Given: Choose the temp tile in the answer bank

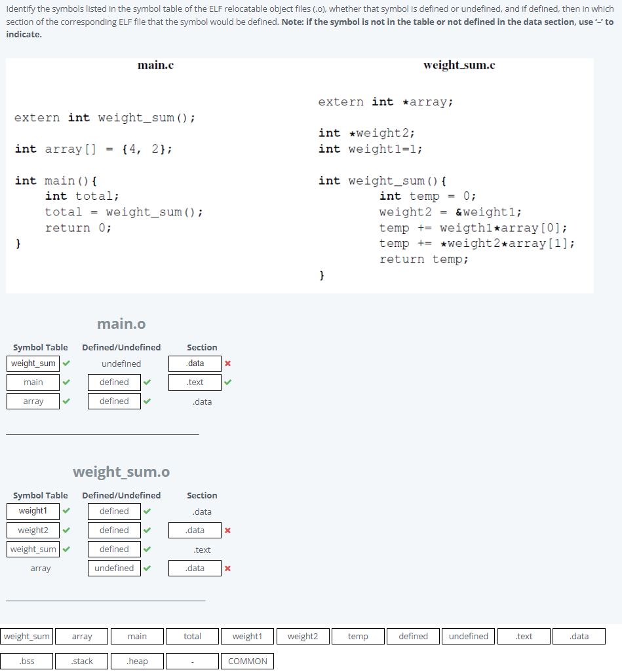Looking at the screenshot, I should [x=358, y=637].
